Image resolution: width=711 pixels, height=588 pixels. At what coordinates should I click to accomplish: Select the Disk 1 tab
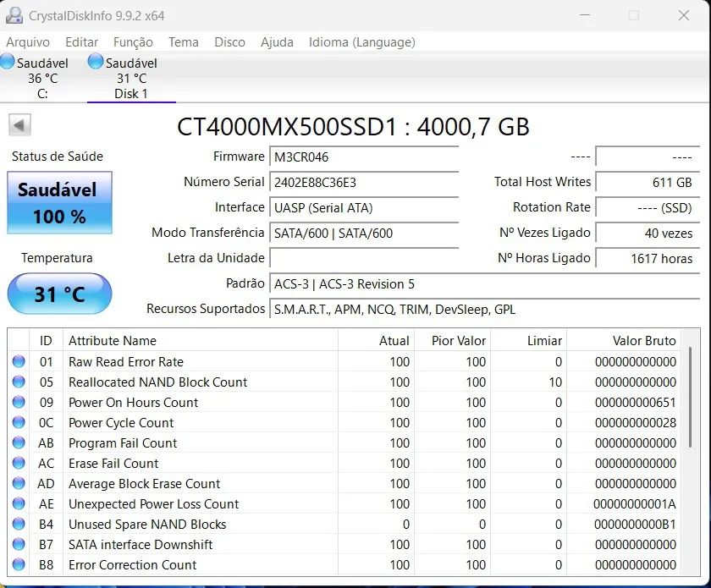(x=131, y=78)
